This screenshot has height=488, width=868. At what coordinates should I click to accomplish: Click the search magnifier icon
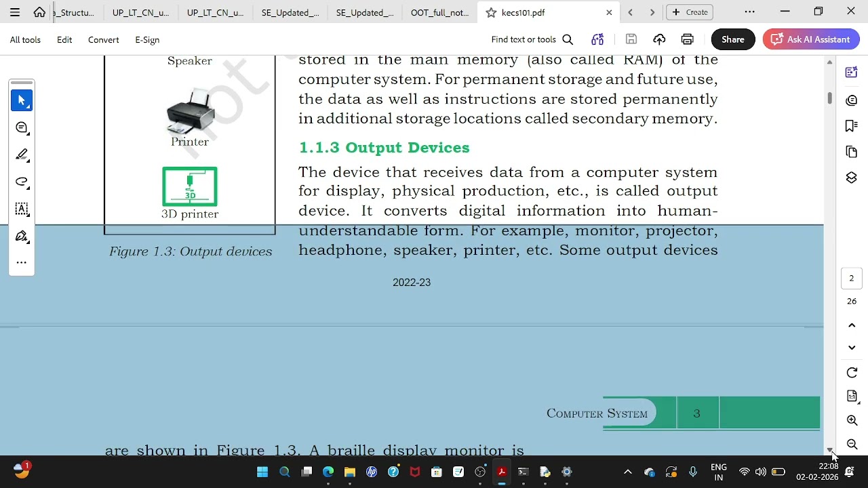pyautogui.click(x=568, y=39)
